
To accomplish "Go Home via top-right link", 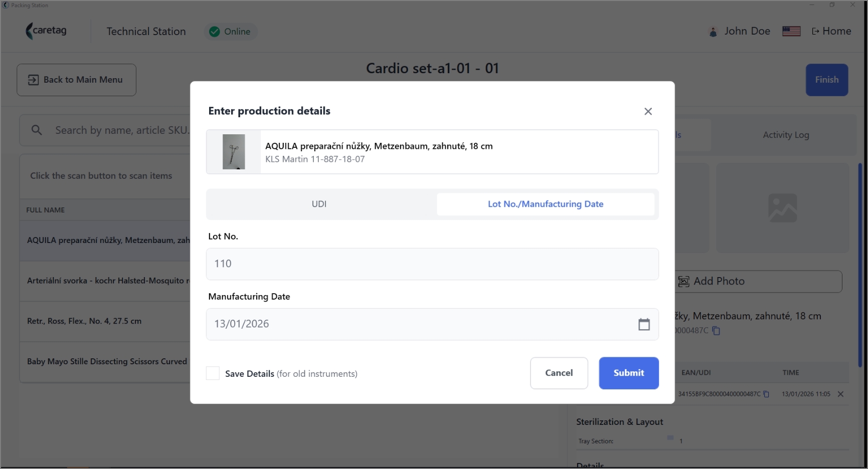I will point(831,31).
